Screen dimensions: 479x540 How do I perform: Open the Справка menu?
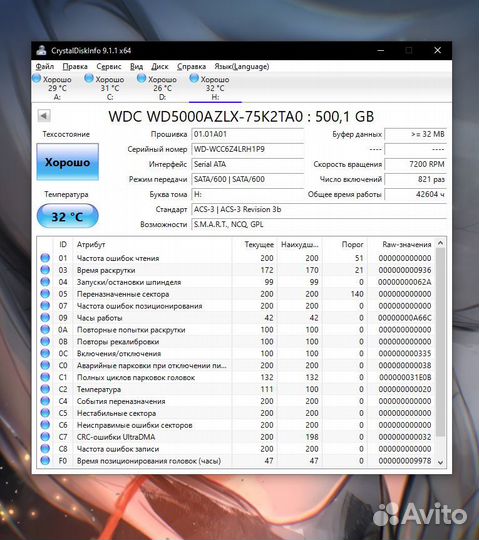(x=191, y=66)
